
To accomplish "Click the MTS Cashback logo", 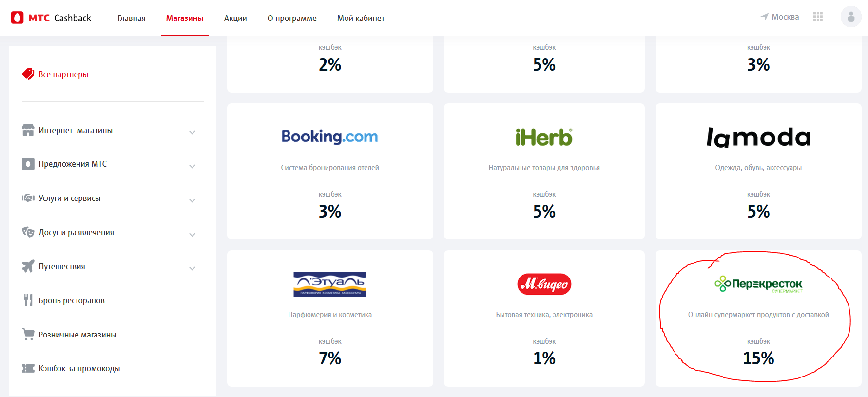I will click(x=51, y=18).
